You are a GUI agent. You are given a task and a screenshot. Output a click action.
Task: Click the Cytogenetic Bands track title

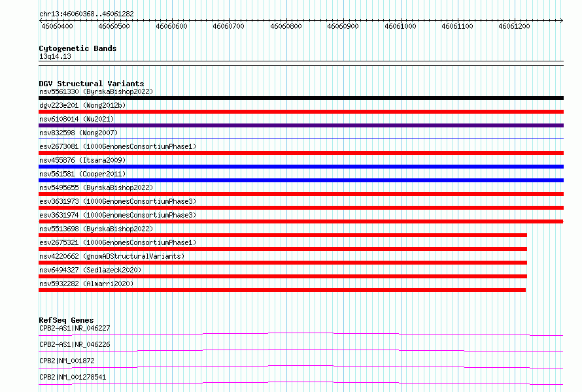(78, 48)
